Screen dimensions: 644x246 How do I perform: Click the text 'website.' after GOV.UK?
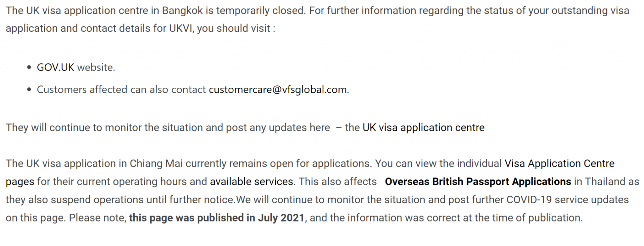(x=96, y=67)
